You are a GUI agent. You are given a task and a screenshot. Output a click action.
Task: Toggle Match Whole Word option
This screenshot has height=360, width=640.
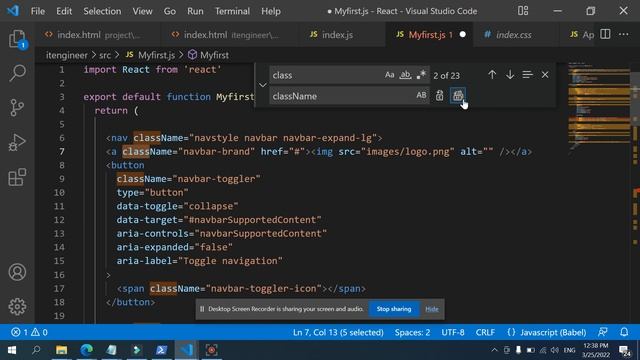pyautogui.click(x=405, y=75)
